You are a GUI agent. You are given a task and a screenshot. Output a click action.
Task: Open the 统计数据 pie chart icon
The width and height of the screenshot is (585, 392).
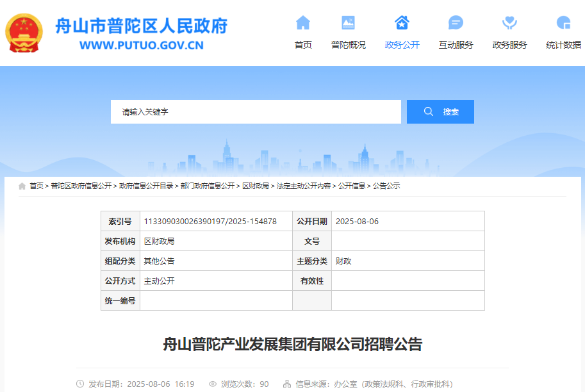pos(563,23)
